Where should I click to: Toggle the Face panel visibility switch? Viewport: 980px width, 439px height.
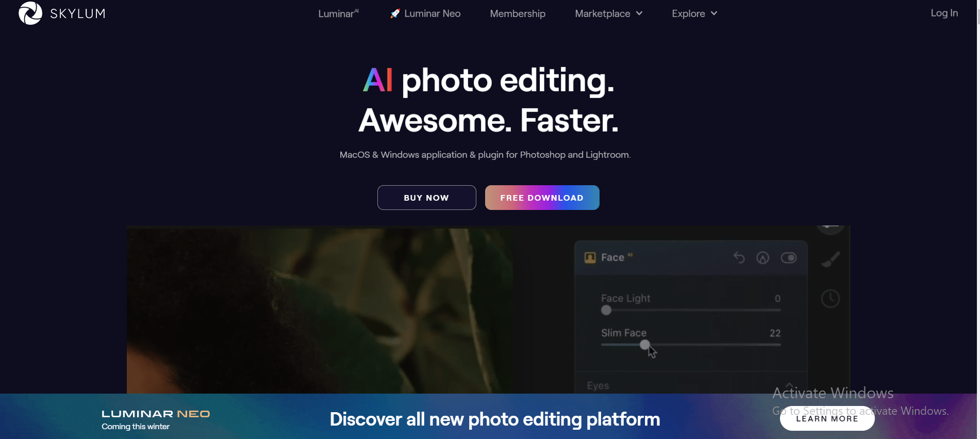pos(789,257)
